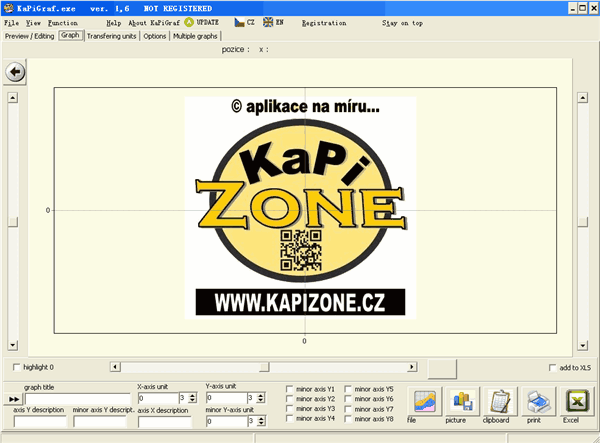Screen dimensions: 600x443
Task: Export graph to Excel icon
Action: (577, 401)
